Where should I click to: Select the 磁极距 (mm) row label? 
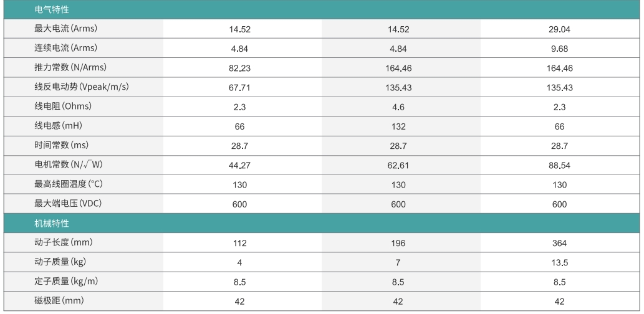[59, 301]
